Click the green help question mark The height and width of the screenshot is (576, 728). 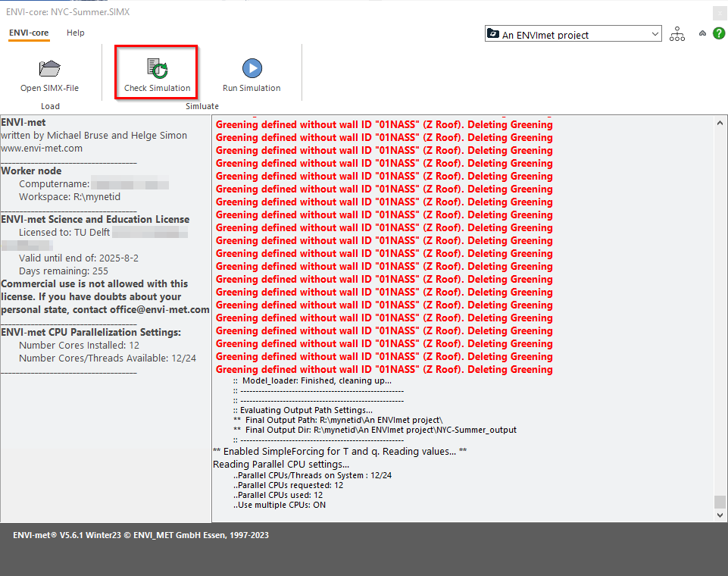(718, 33)
